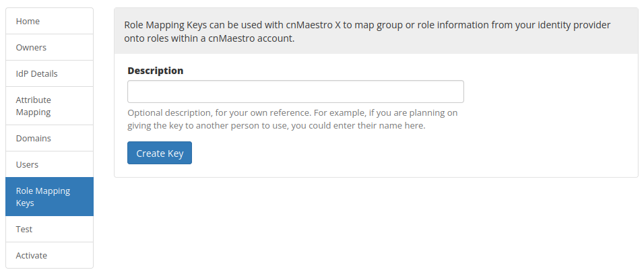This screenshot has height=274, width=644.
Task: Open the Users section
Action: point(49,164)
